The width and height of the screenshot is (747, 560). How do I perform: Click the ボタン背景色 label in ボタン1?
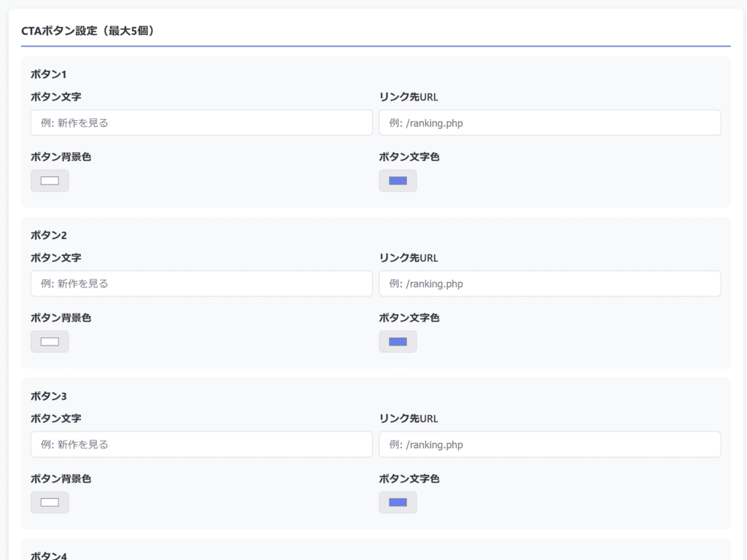pos(61,157)
